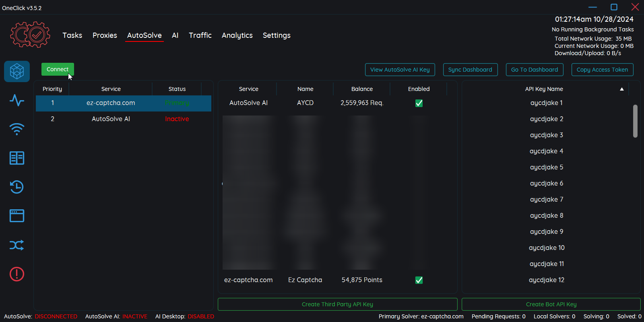
Task: Disable the AutoSolve AI AYCD checkbox
Action: click(x=419, y=103)
